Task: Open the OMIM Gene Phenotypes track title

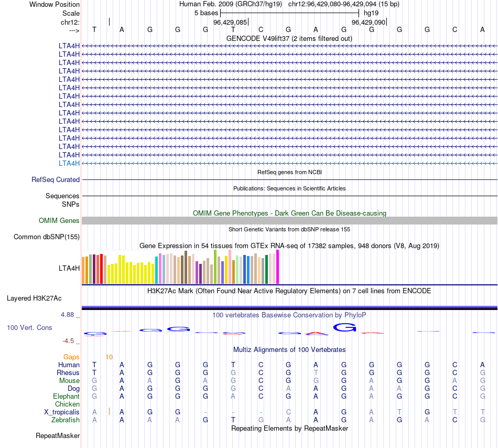Action: 289,213
